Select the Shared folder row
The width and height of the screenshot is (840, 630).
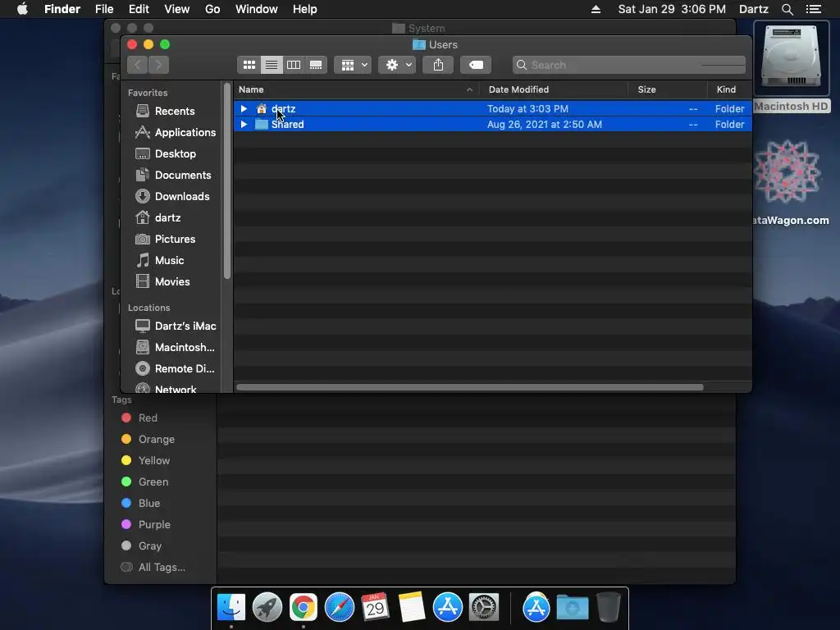492,125
